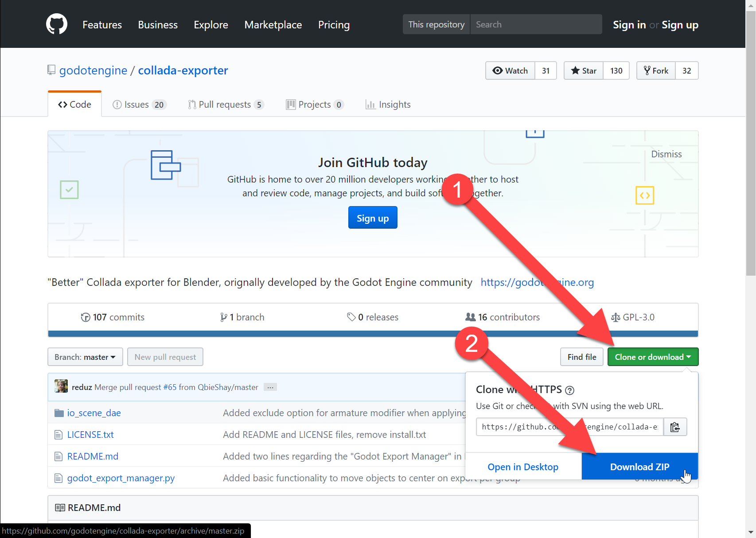Click 'Added exclude option for armature modifier' commit message
The width and height of the screenshot is (756, 538).
click(344, 413)
